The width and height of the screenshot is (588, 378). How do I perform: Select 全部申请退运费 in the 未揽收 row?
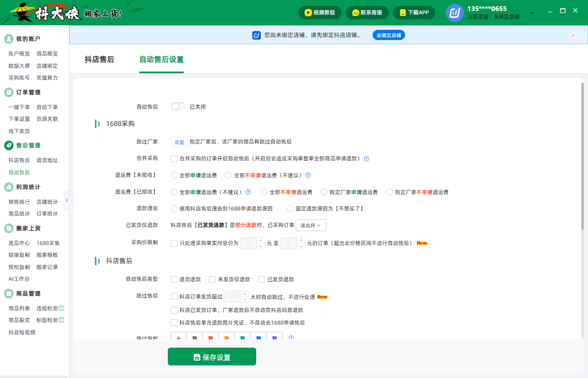(174, 175)
